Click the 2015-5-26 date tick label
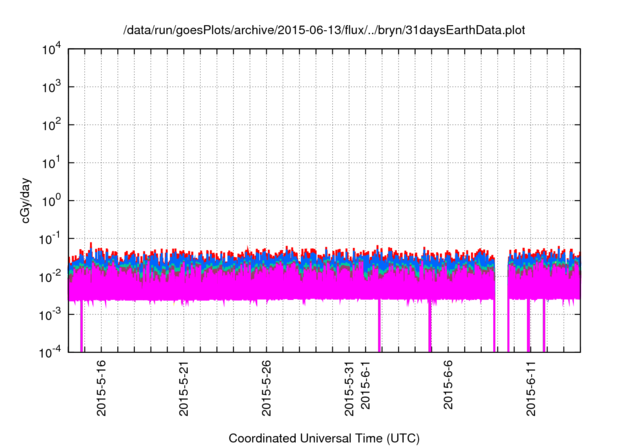 pos(266,388)
